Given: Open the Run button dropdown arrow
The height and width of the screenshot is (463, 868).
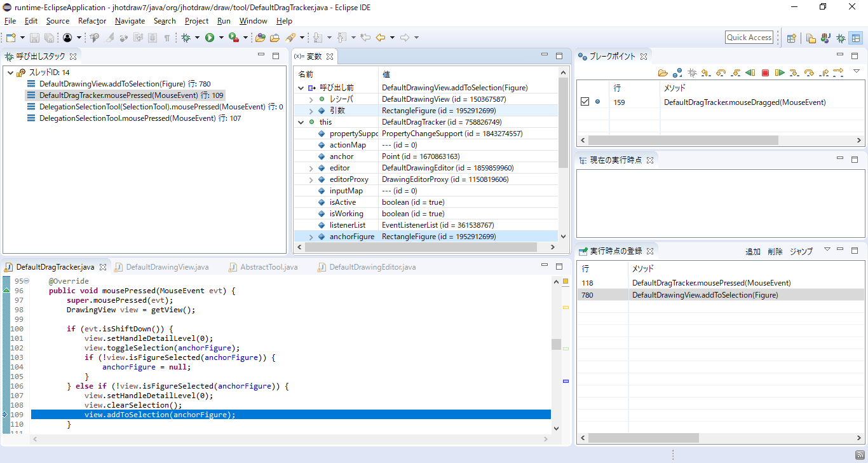Looking at the screenshot, I should 221,38.
